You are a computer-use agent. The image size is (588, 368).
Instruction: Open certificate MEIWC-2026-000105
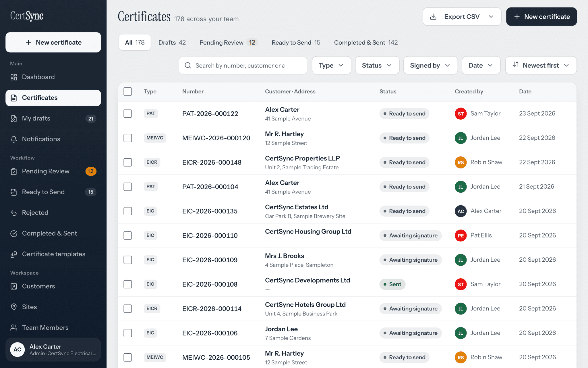coord(216,357)
